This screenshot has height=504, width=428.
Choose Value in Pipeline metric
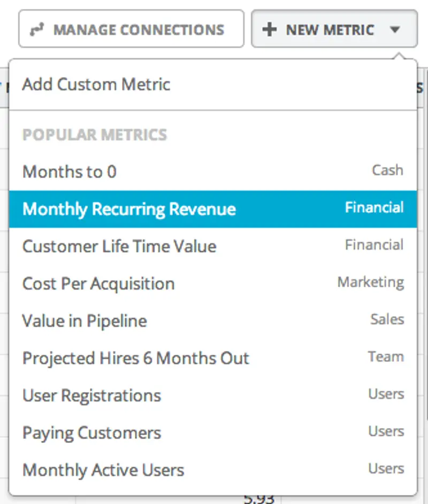click(x=85, y=321)
